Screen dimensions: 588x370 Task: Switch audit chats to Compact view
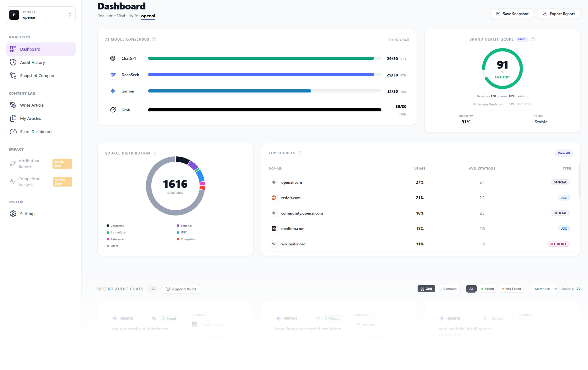448,289
